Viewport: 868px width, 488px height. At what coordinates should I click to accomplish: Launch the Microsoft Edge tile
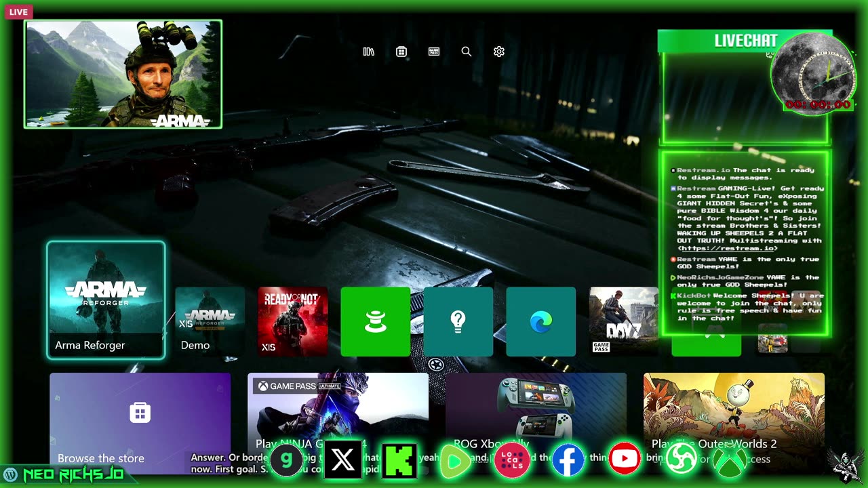click(541, 321)
